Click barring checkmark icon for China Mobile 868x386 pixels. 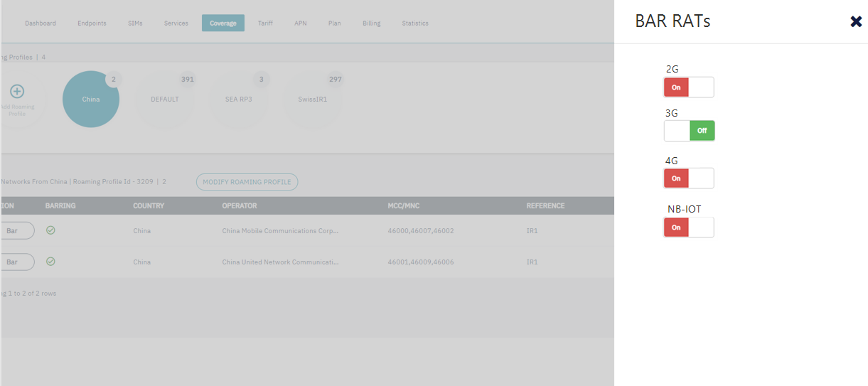tap(50, 230)
